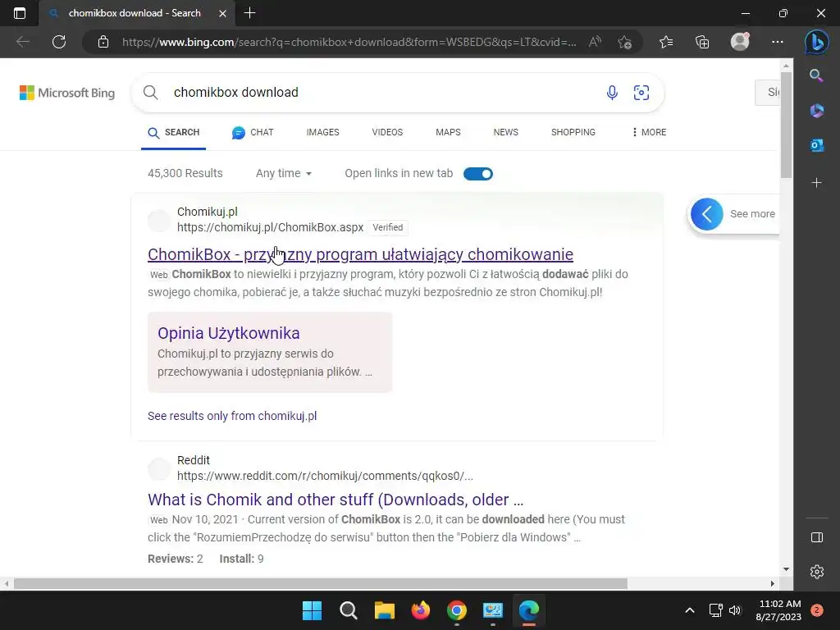Launch Firefox from the taskbar
The image size is (840, 630).
[x=421, y=610]
